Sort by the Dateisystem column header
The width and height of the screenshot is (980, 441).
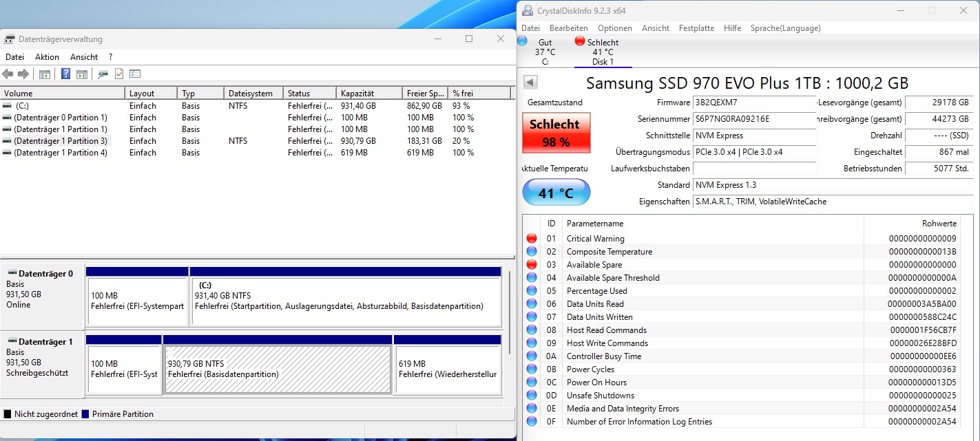(x=253, y=93)
